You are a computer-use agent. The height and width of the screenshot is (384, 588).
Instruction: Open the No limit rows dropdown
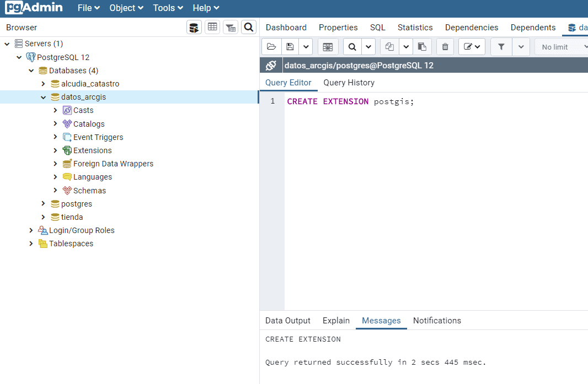coord(561,47)
